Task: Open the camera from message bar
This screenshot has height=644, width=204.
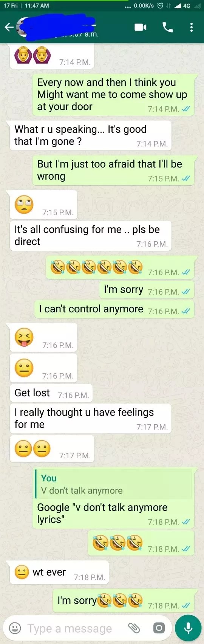Action: (159, 628)
